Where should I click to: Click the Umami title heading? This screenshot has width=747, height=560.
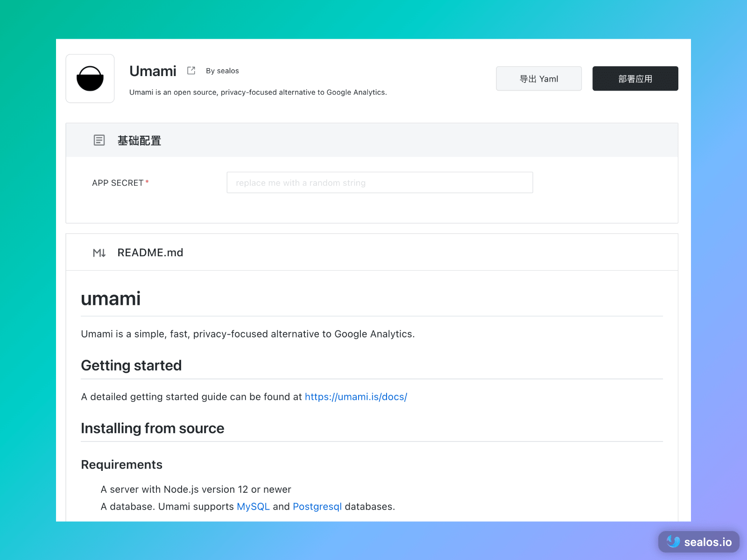pyautogui.click(x=153, y=71)
